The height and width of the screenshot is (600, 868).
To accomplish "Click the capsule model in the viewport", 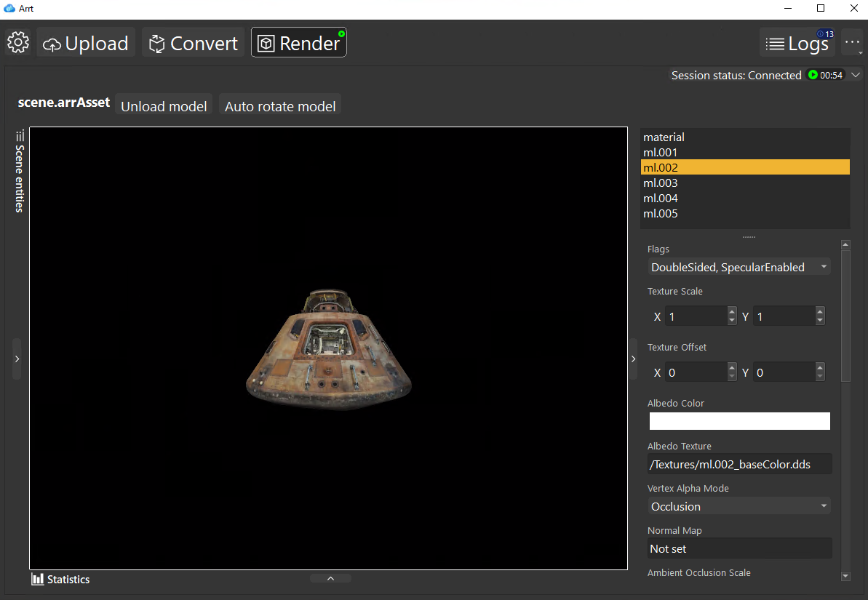I will pyautogui.click(x=329, y=350).
